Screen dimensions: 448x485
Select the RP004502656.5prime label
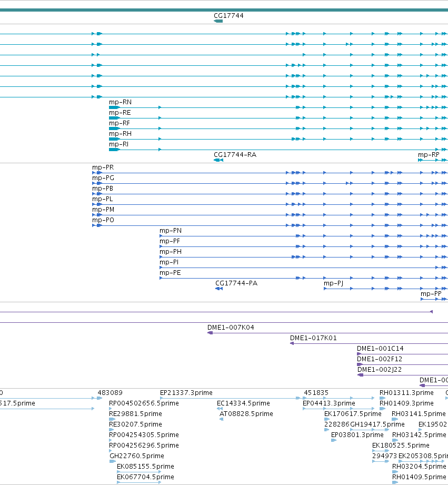click(144, 403)
